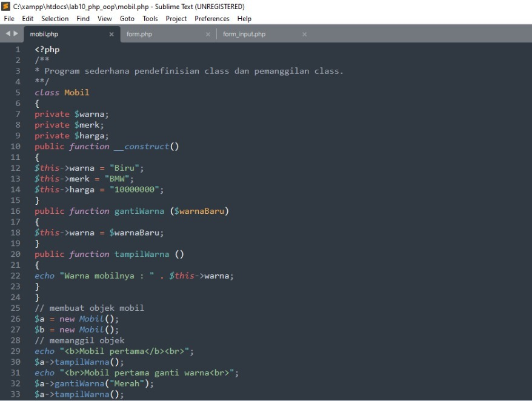Click the string "Warna mobilnya : "
Screen dimensions: 532x401
click(x=107, y=276)
